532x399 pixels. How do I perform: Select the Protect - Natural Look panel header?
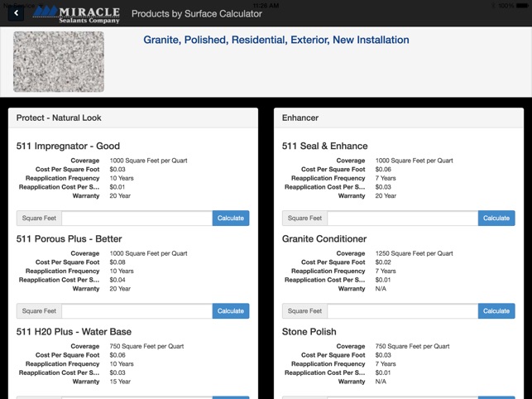[133, 118]
